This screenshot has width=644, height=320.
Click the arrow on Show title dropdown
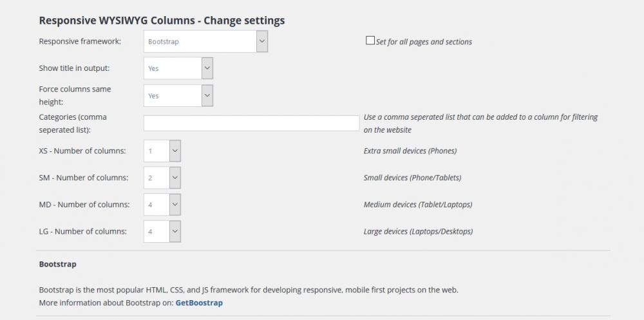click(x=207, y=68)
